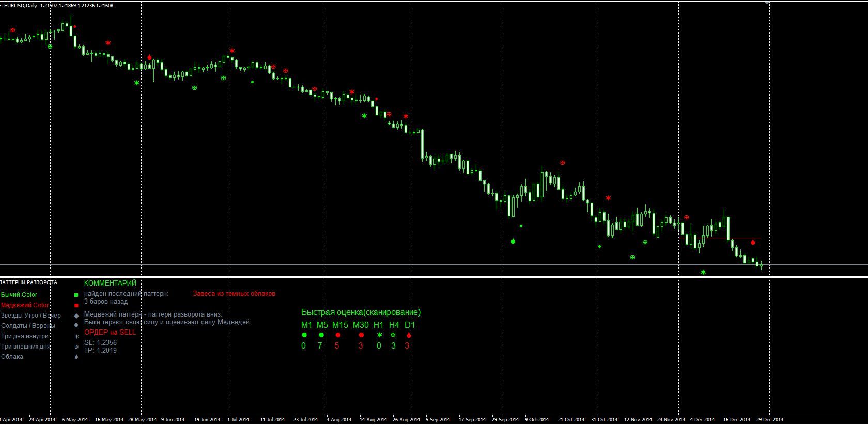This screenshot has height=425, width=868.
Task: Select the M5 timeframe label
Action: 322,325
